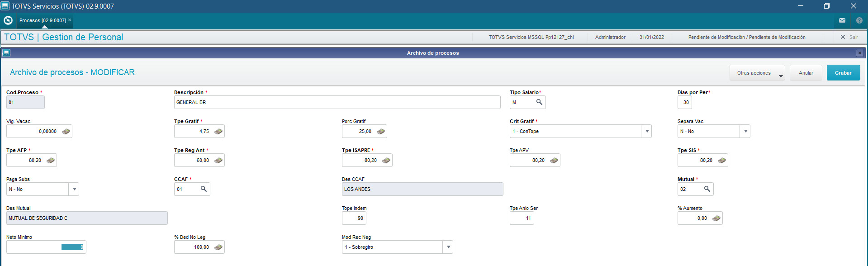The image size is (868, 266).
Task: Click the TOTVS Servicios title bar app icon
Action: (5, 6)
